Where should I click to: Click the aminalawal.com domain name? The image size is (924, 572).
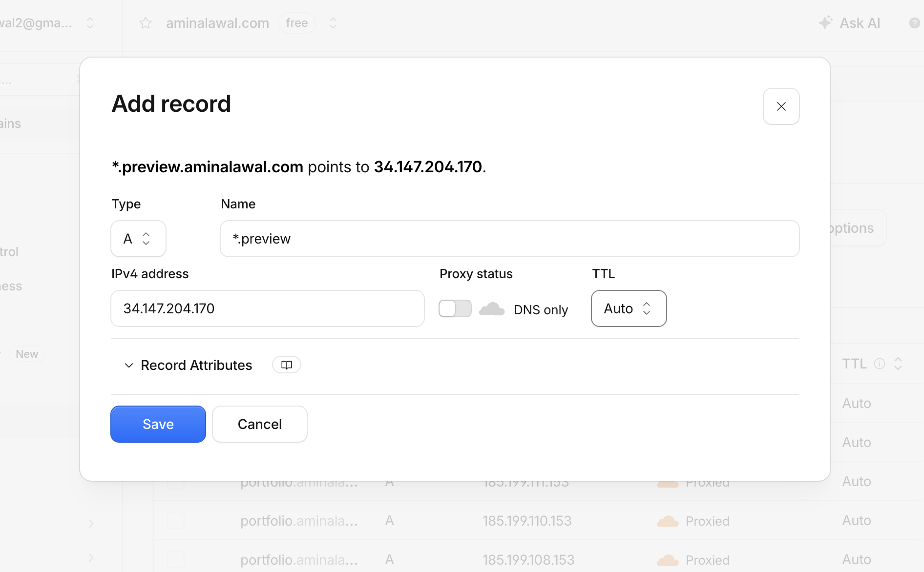(217, 23)
